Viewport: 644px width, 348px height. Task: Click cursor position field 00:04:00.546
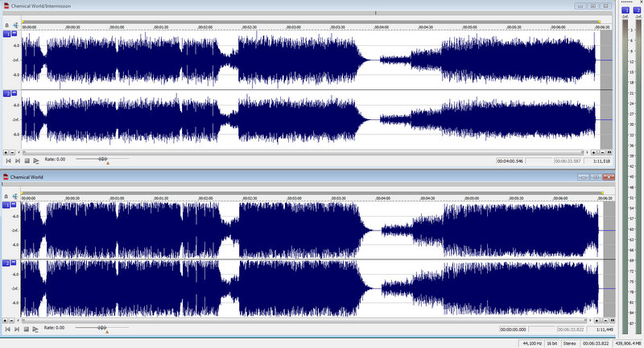pyautogui.click(x=510, y=161)
